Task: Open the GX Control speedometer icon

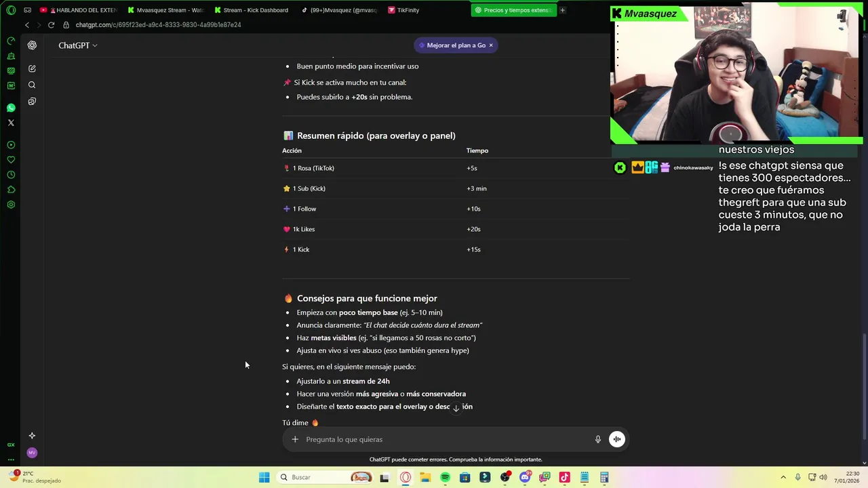Action: (x=11, y=41)
